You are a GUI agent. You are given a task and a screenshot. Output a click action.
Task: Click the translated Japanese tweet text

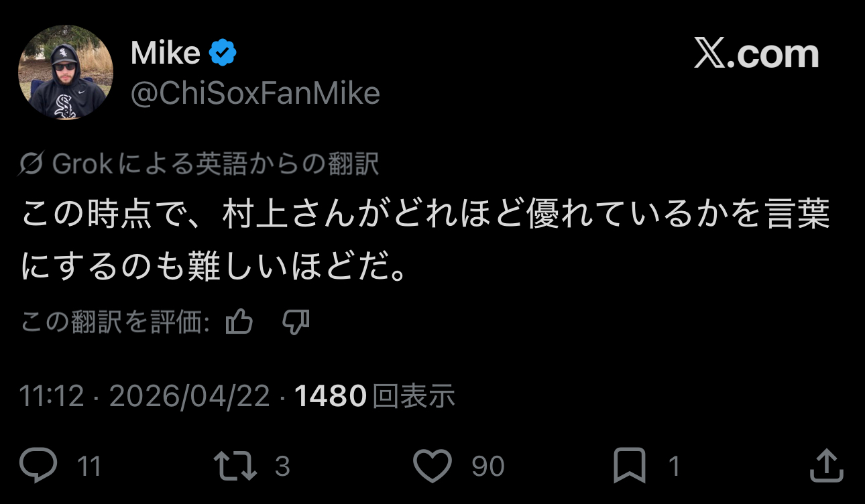[425, 241]
